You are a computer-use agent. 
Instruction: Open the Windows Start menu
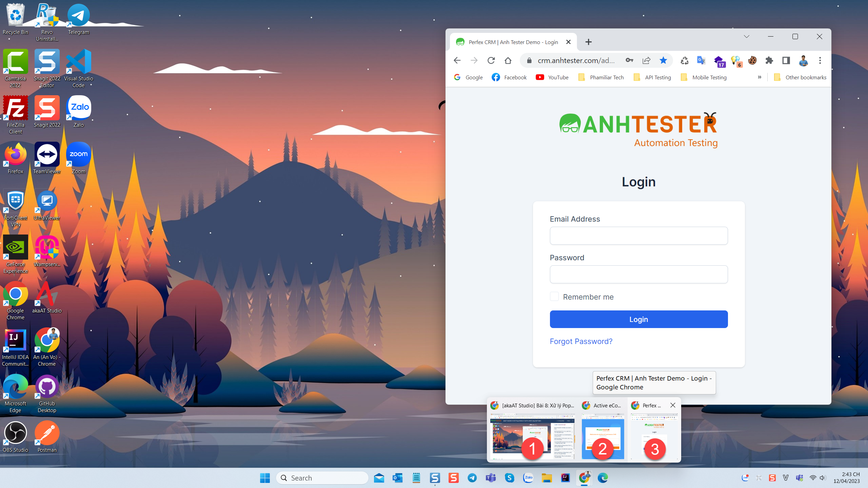click(265, 478)
